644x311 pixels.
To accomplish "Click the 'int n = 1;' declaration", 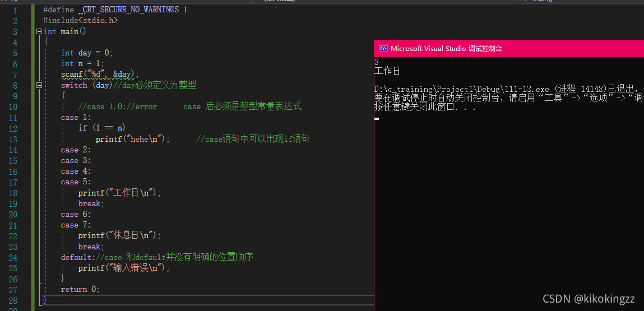I will click(82, 64).
